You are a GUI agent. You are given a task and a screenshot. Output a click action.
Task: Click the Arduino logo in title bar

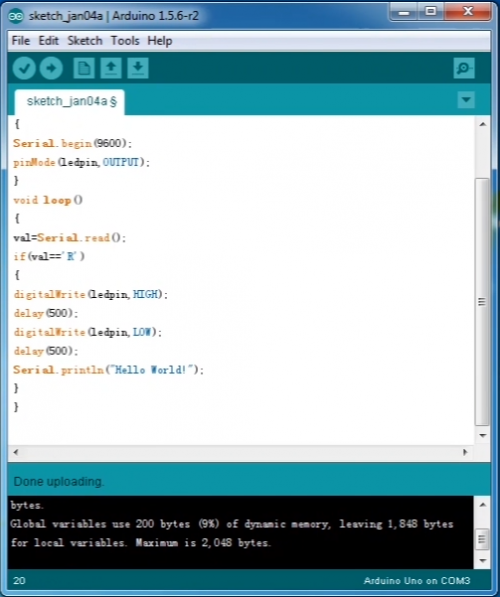pyautogui.click(x=16, y=16)
